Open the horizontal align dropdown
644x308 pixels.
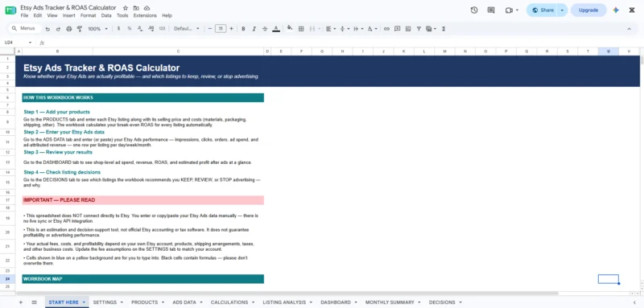pos(331,29)
